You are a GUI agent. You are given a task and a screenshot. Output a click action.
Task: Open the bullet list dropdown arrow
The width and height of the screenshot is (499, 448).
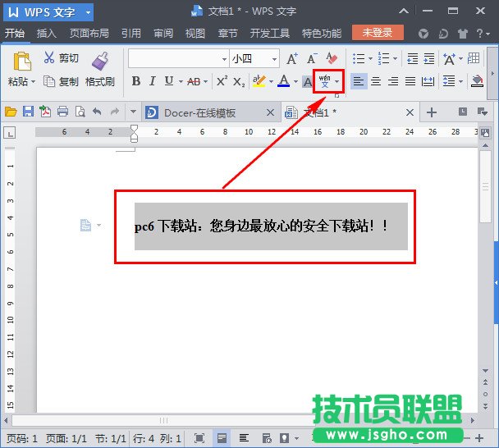(370, 58)
